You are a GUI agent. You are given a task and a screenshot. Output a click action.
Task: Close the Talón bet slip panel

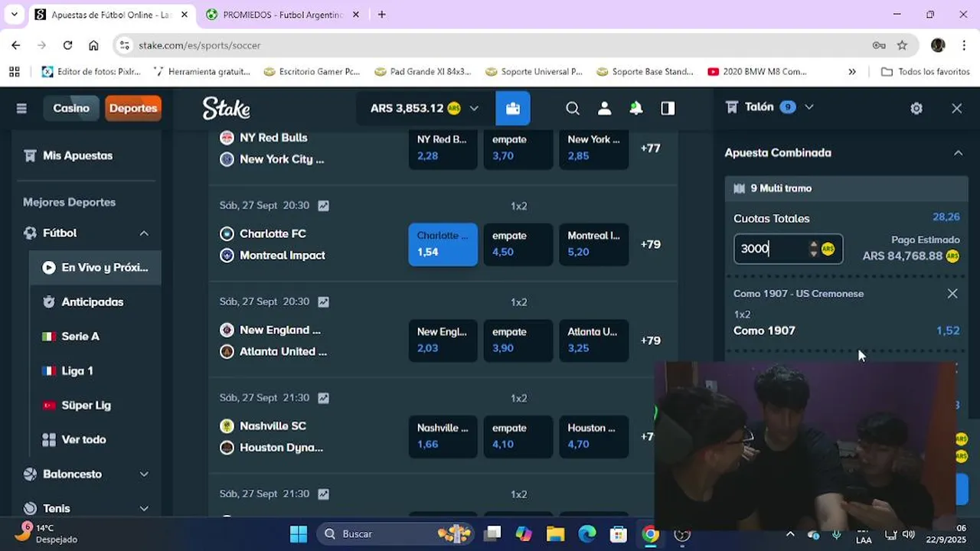(x=957, y=109)
